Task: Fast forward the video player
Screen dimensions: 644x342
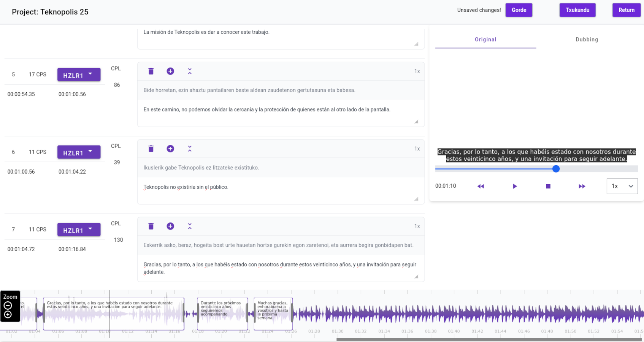Action: coord(582,186)
